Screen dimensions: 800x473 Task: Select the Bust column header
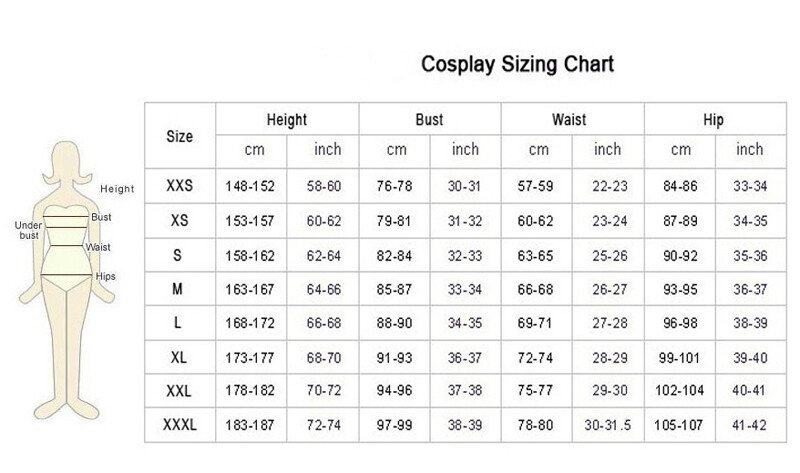point(429,119)
